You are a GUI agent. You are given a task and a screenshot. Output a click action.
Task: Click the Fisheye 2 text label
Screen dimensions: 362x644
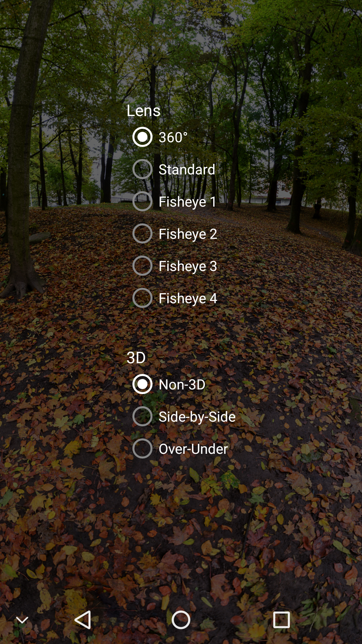pyautogui.click(x=188, y=234)
